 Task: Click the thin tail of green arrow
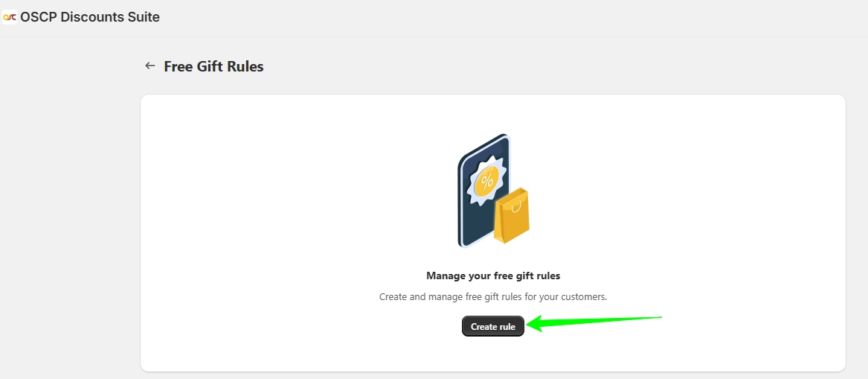(x=620, y=319)
